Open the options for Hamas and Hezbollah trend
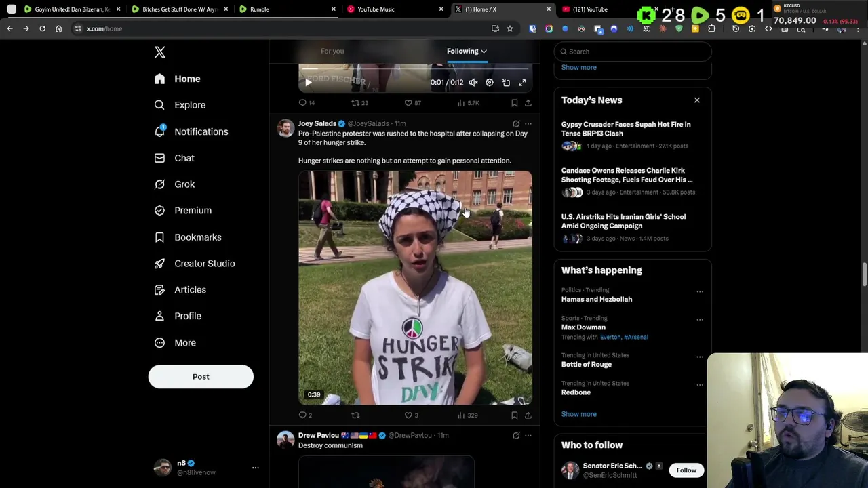868x488 pixels. 700,292
